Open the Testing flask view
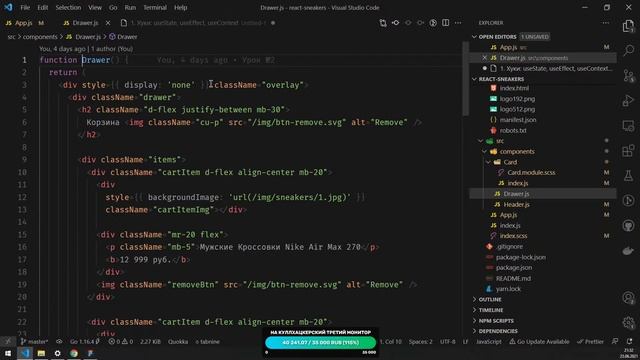This screenshot has width=640, height=360. (x=629, y=176)
